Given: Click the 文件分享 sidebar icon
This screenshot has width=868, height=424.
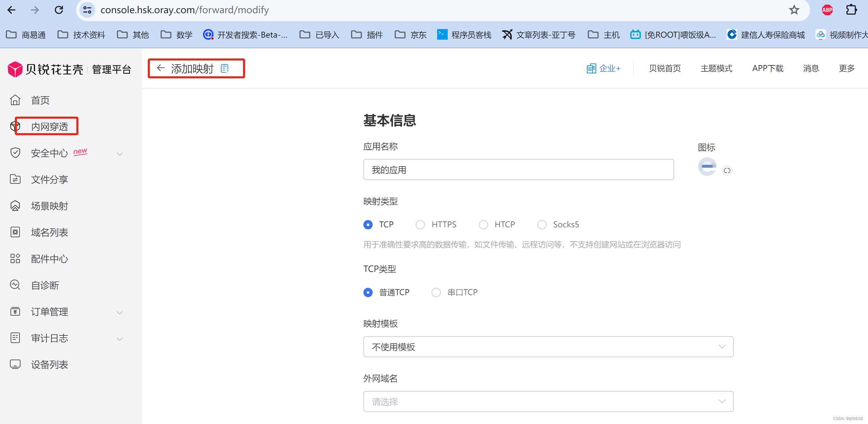Looking at the screenshot, I should tap(15, 179).
